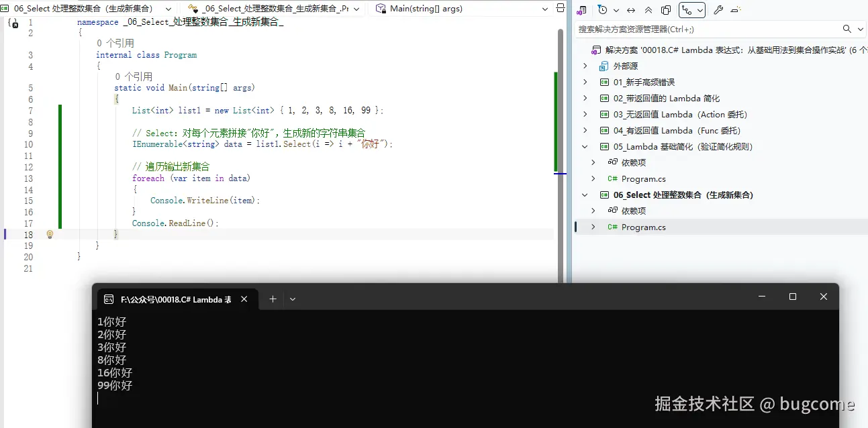Click the '99你好' output line in terminal

[x=115, y=386]
